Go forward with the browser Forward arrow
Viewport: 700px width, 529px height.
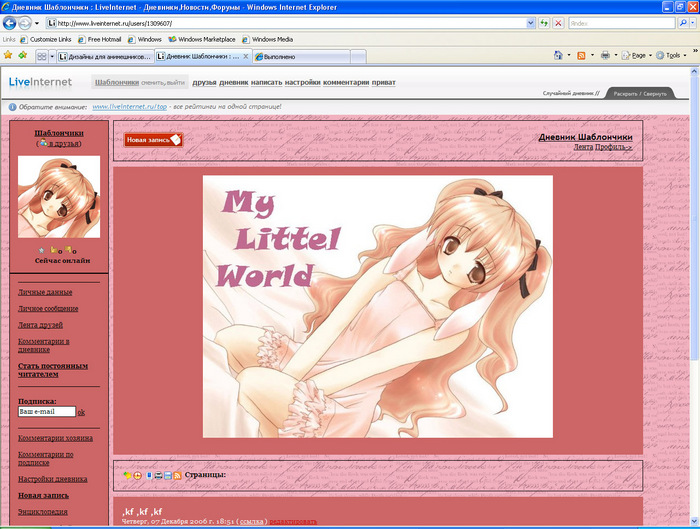coord(25,23)
